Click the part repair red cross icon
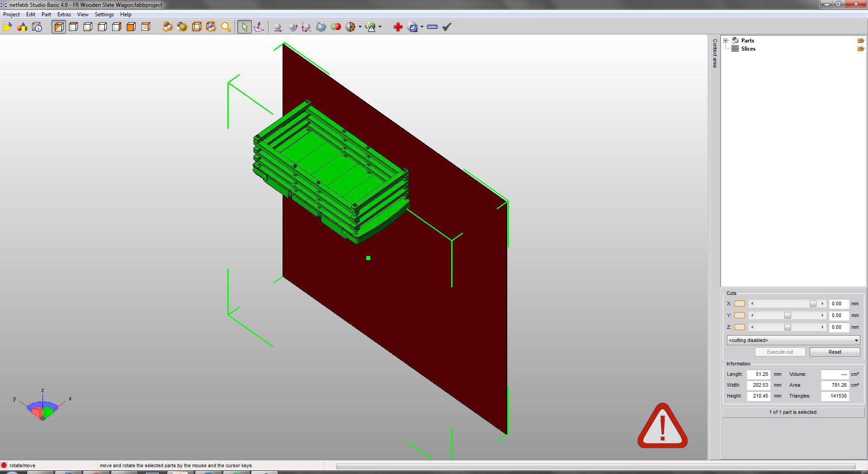 (397, 27)
